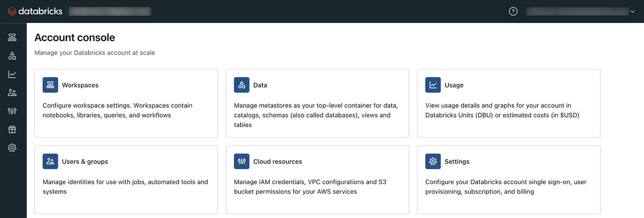Click 'Manage IAM credentials' description text
Screen dimensions: 644x218
point(310,187)
